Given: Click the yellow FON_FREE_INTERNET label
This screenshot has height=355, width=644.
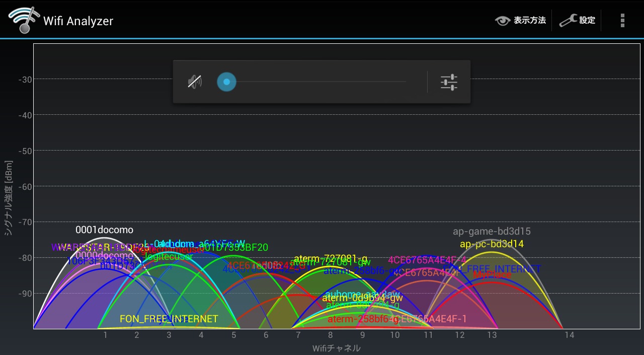Looking at the screenshot, I should click(169, 319).
